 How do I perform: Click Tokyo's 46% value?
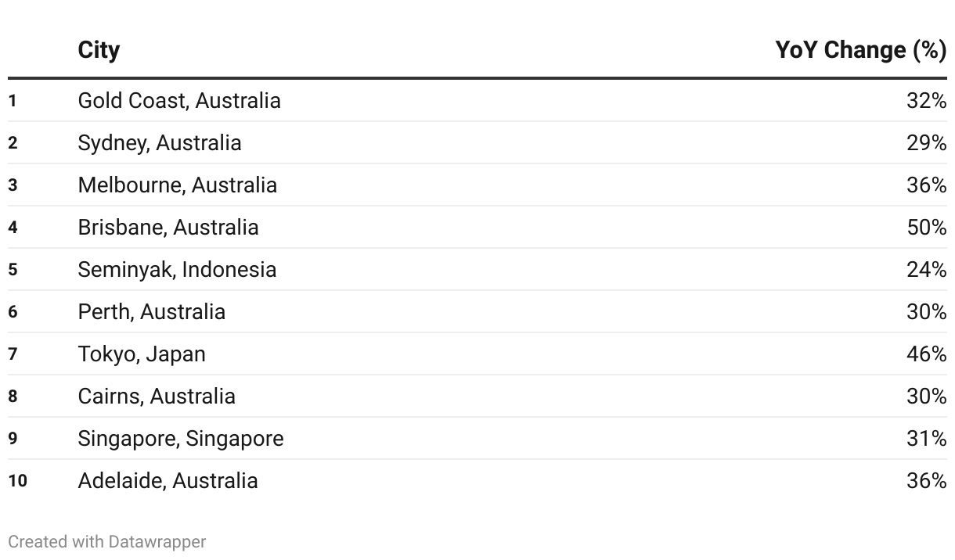(x=927, y=354)
